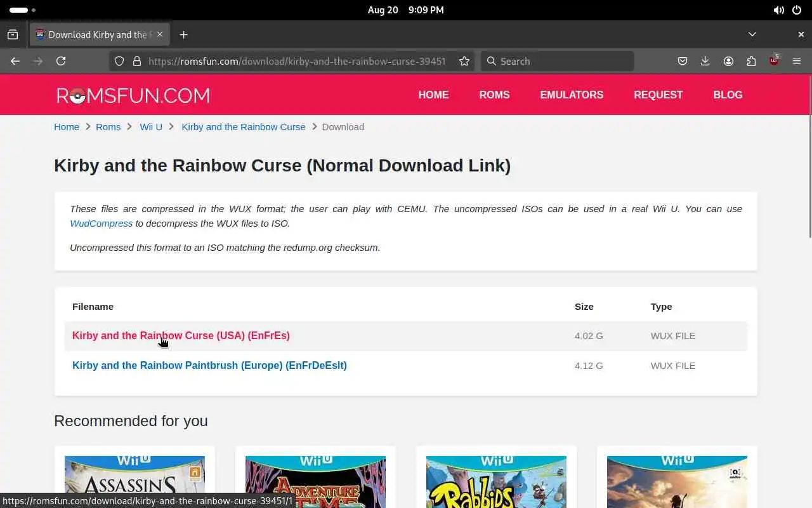Click the Kirby and the Rainbow Curse breadcrumb
This screenshot has height=508, width=812.
[244, 127]
